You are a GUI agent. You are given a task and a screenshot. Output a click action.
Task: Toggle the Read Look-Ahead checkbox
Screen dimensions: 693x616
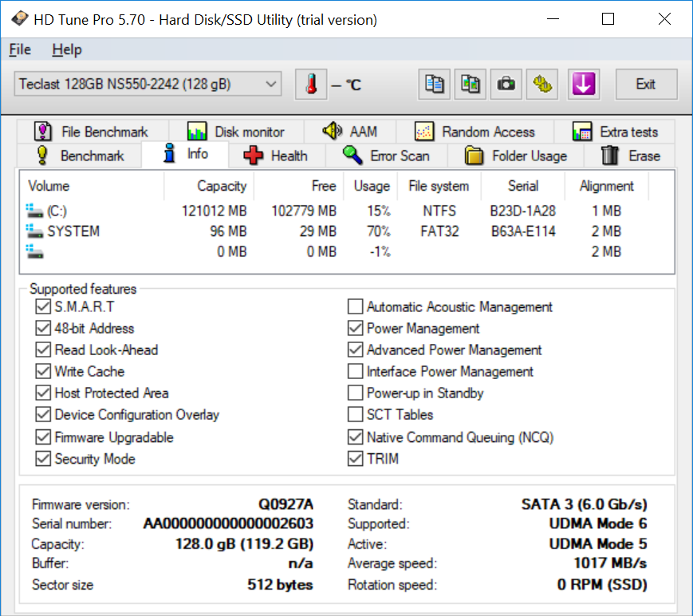click(43, 349)
